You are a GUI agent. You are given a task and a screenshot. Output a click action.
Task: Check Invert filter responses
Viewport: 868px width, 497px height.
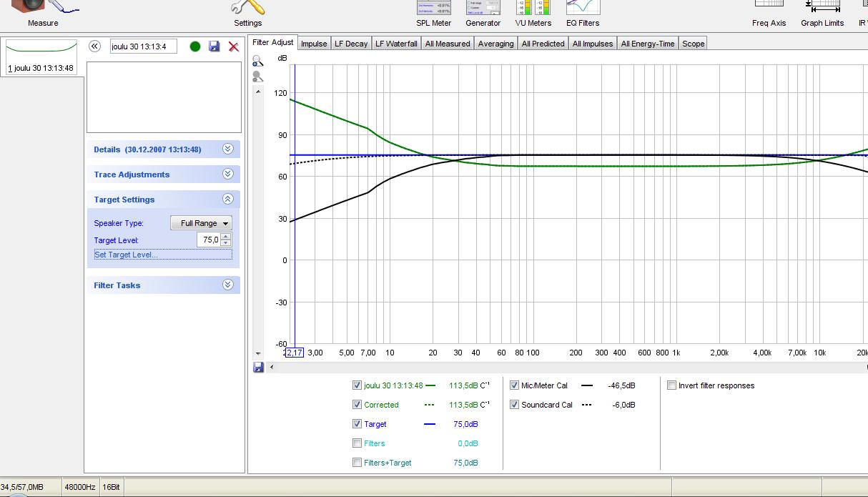(x=671, y=385)
